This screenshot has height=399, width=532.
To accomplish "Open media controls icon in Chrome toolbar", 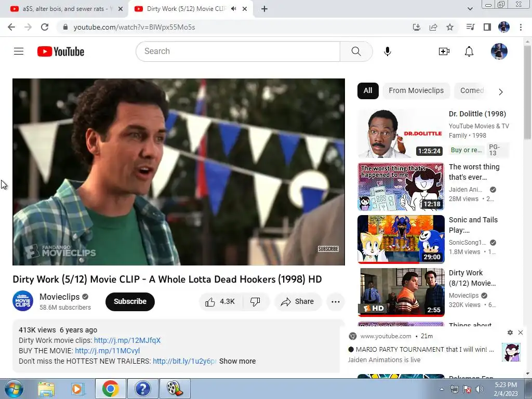I will coord(470,27).
